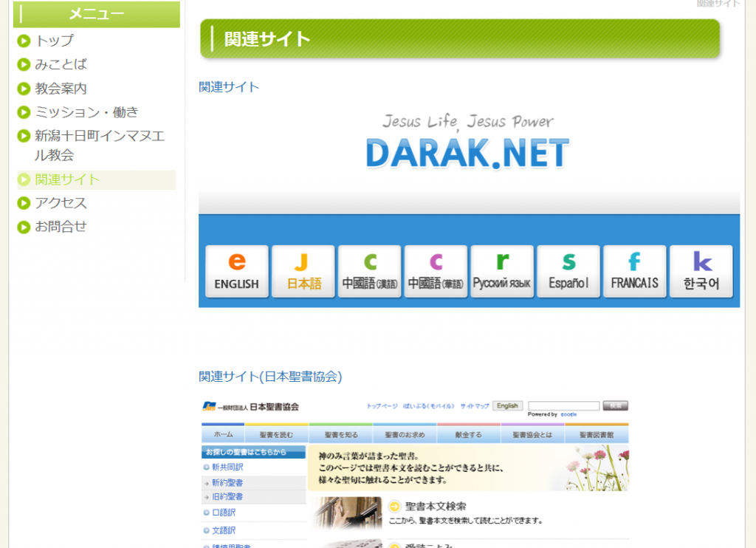Choose the 中國語 (漢語) language tile
The height and width of the screenshot is (548, 756).
[370, 271]
